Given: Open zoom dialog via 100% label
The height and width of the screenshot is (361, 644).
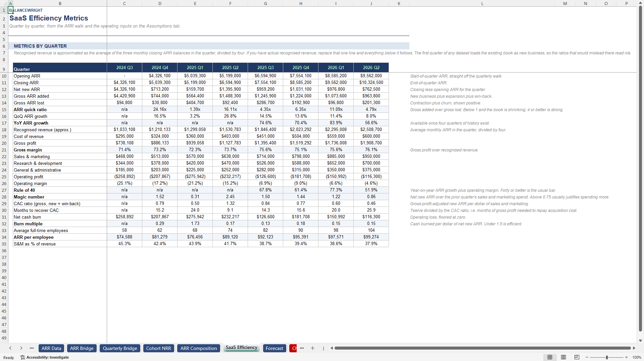Looking at the screenshot, I should tap(637, 357).
